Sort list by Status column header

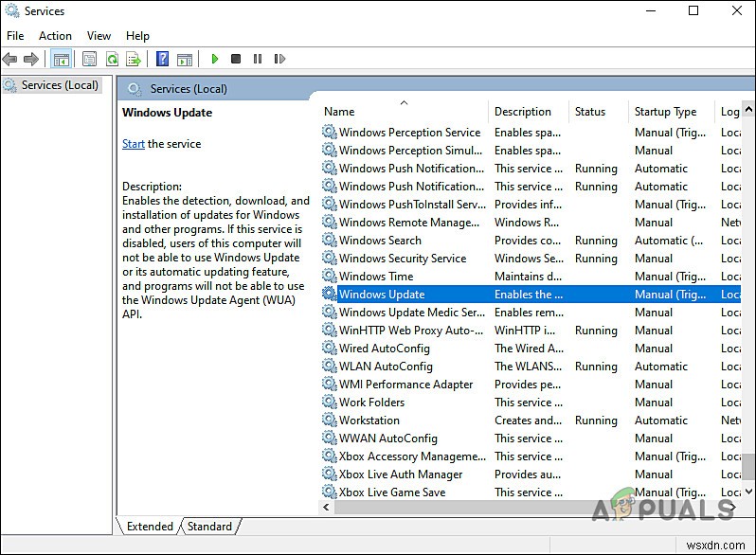pyautogui.click(x=589, y=111)
